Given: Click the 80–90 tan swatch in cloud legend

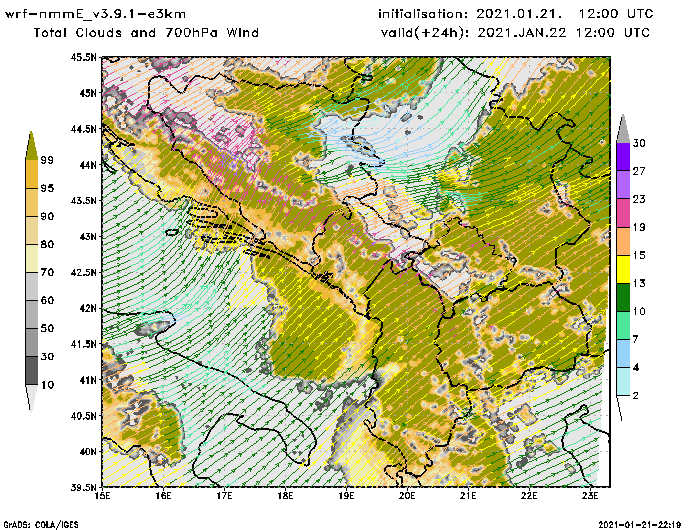Looking at the screenshot, I should coord(31,230).
